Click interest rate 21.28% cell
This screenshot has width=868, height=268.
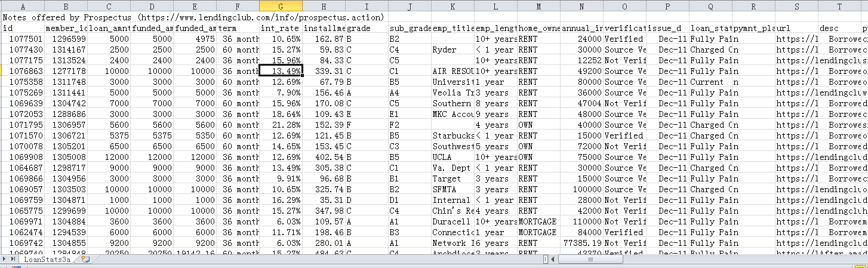click(x=281, y=125)
